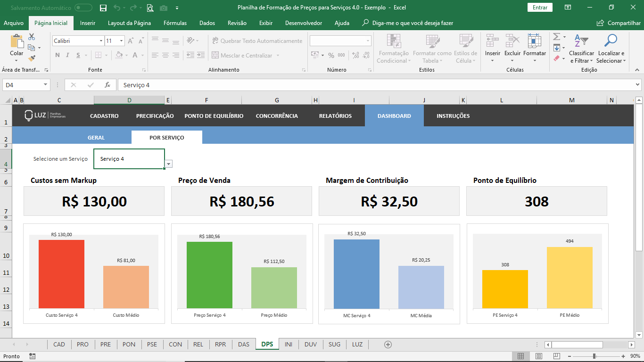Click the zoom slider in status bar
This screenshot has width=644, height=362.
coord(594,356)
